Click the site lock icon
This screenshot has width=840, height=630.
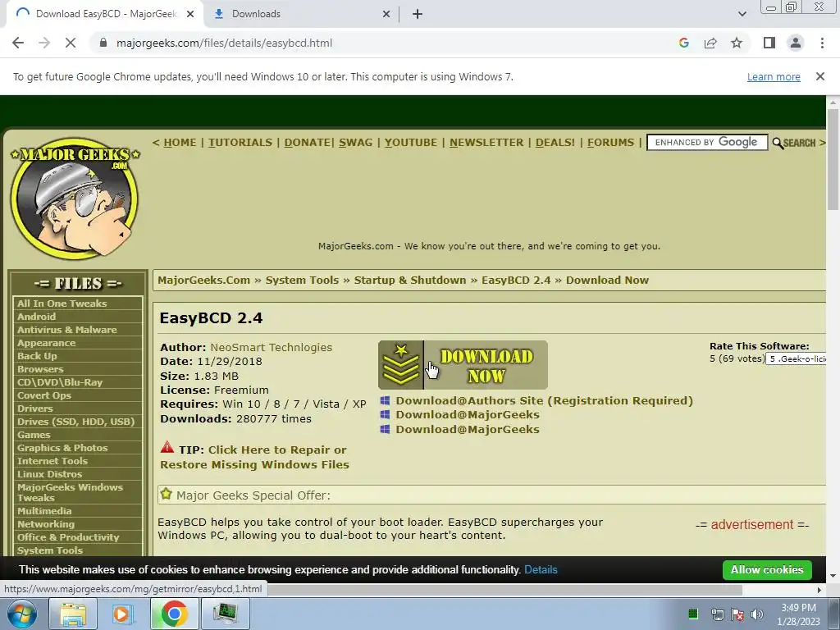103,43
